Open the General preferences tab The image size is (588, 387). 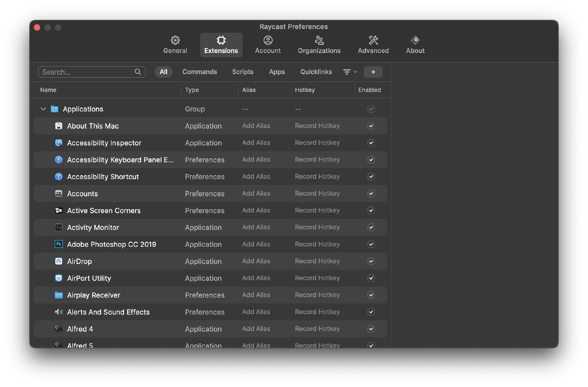(175, 45)
